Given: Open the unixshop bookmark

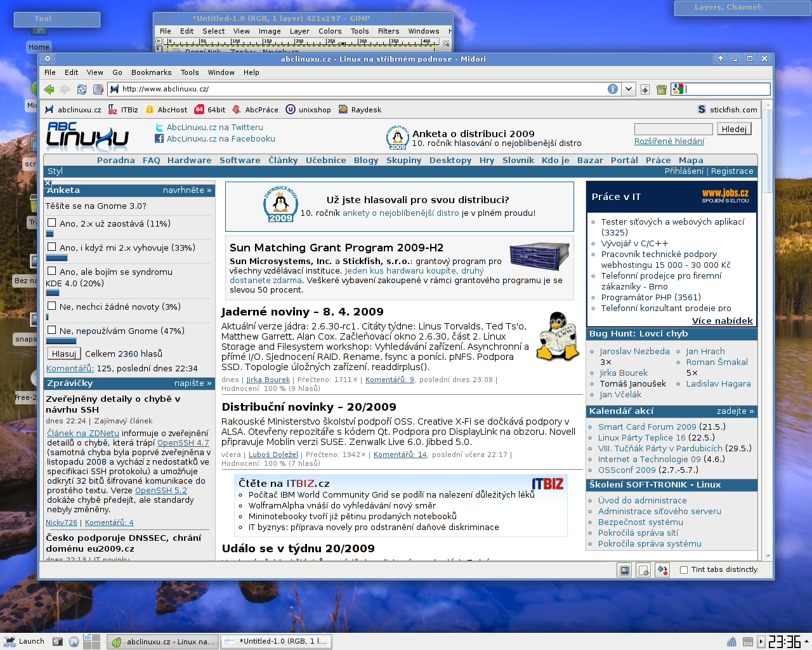Looking at the screenshot, I should [x=308, y=110].
